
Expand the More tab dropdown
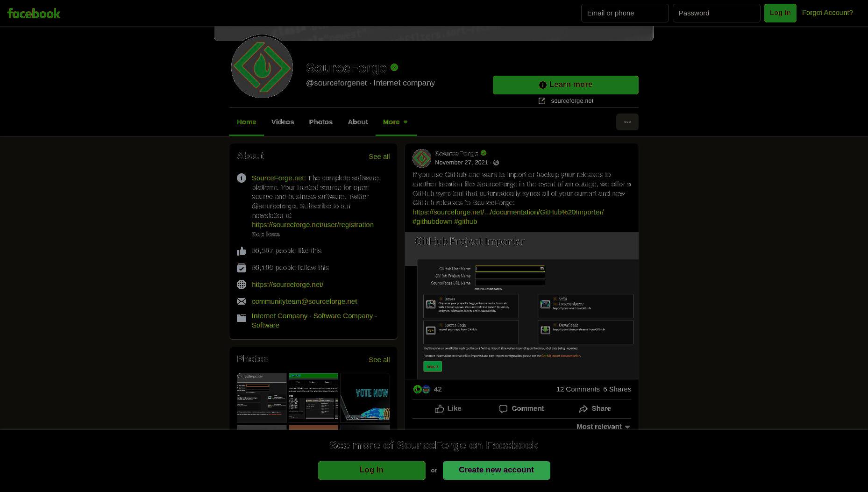click(395, 122)
